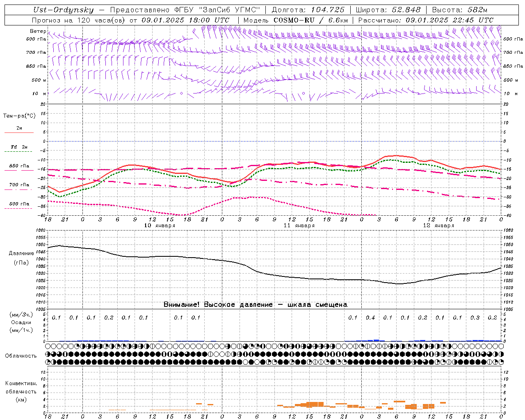Click the 0.3 precipitation value
This screenshot has width=525, height=420.
point(475,317)
